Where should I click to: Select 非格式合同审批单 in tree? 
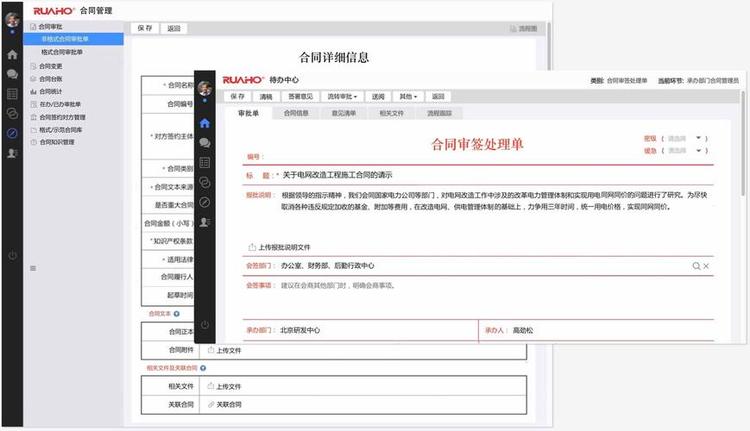[74, 39]
